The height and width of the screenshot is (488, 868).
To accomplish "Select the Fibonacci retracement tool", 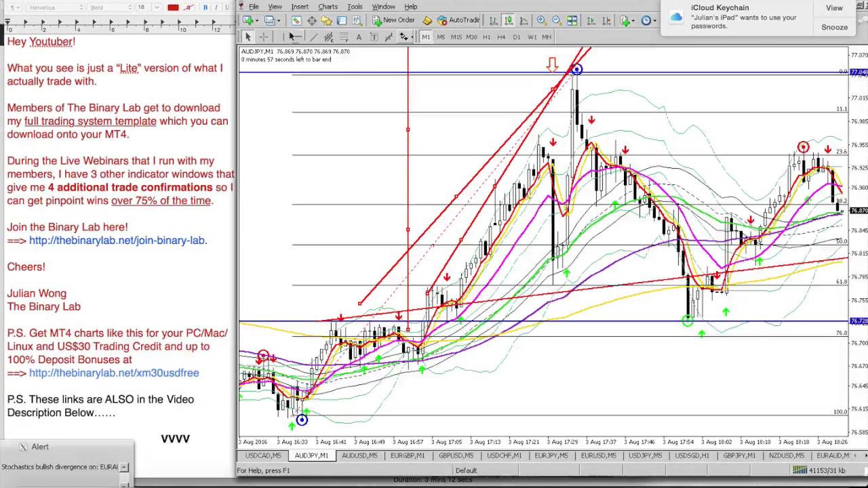I will (x=344, y=37).
